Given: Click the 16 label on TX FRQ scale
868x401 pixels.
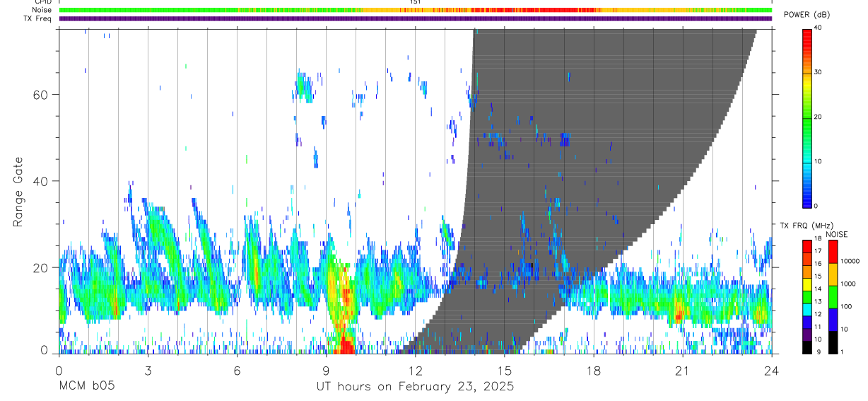Looking at the screenshot, I should [817, 264].
